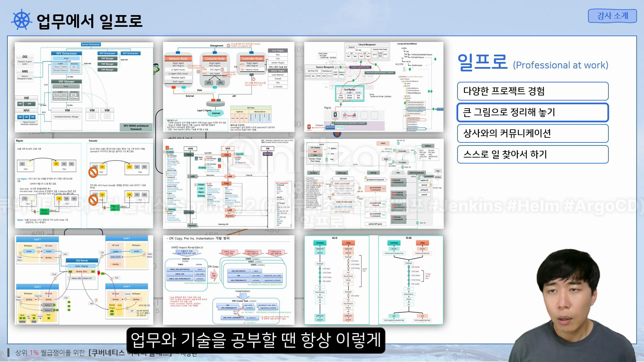Open the NFV-MANO architectural framework diagram
Image resolution: width=644 pixels, height=362 pixels.
84,87
